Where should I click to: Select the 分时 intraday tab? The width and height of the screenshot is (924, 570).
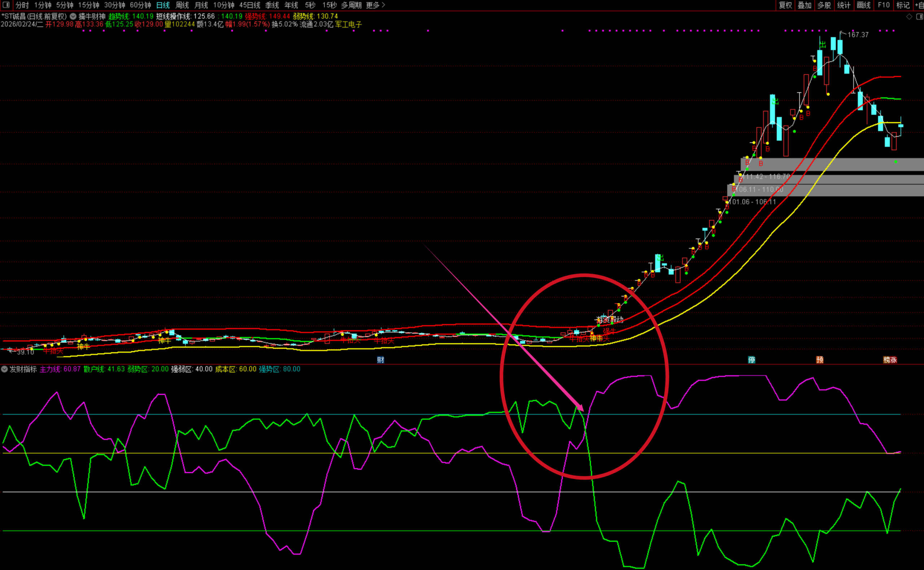click(22, 5)
